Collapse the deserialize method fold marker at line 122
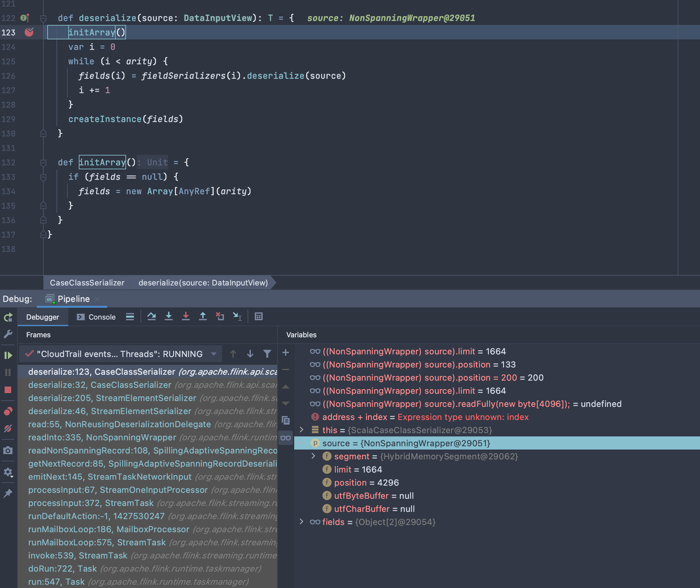 [43, 18]
